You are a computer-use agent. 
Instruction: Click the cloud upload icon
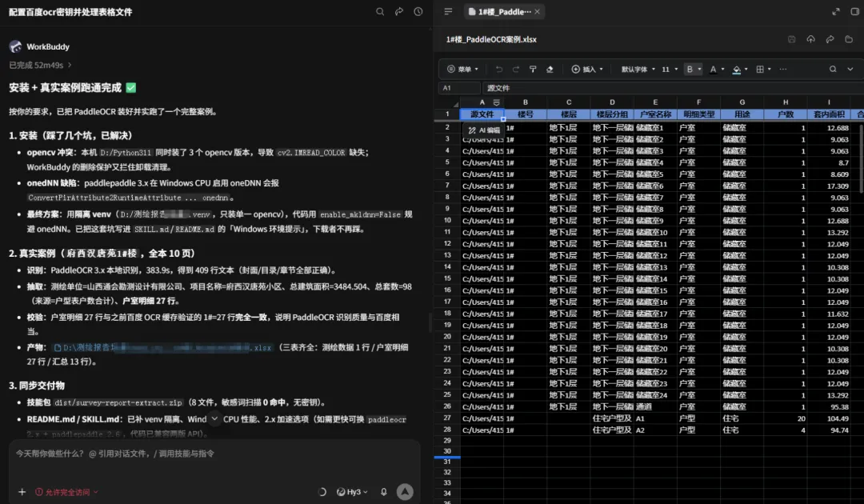click(810, 39)
